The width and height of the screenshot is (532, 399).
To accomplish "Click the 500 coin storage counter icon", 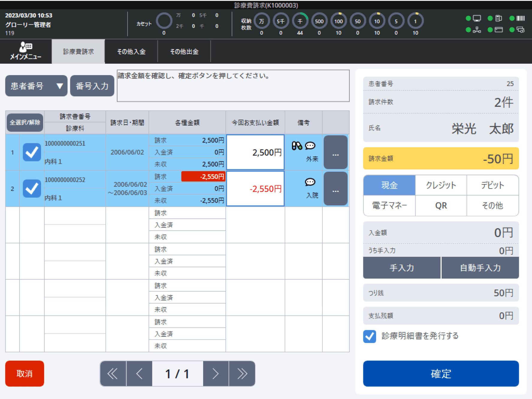I will (x=319, y=21).
